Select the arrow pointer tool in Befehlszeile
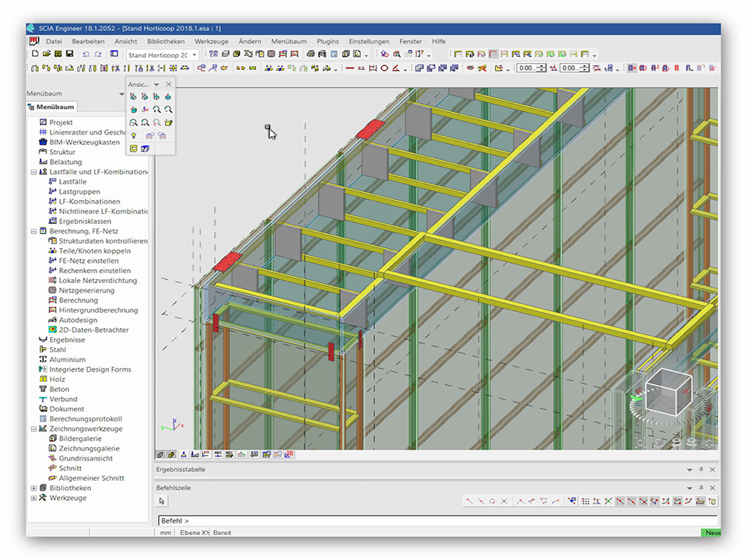 pyautogui.click(x=162, y=501)
